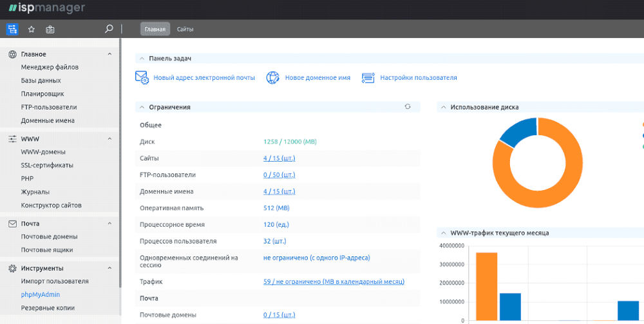Click the Процессов пользователя 32 (шт.) value
Viewport: 644px width, 324px height.
point(275,241)
